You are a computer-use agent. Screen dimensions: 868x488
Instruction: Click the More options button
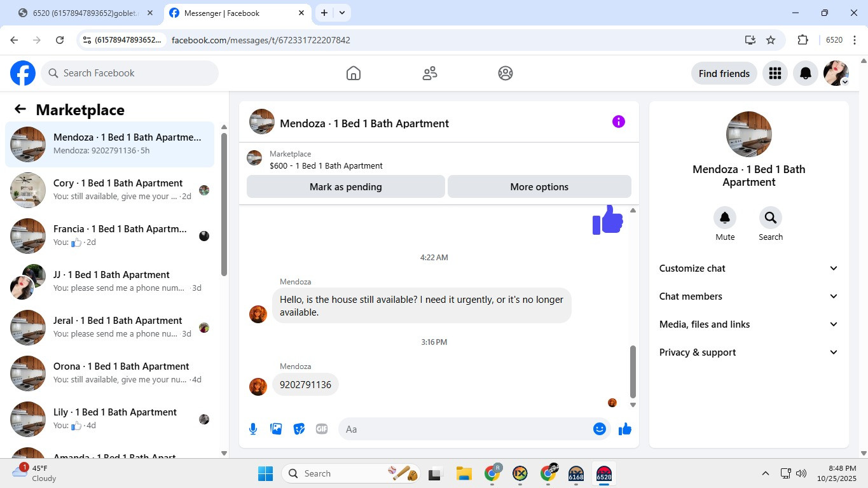[x=539, y=187]
